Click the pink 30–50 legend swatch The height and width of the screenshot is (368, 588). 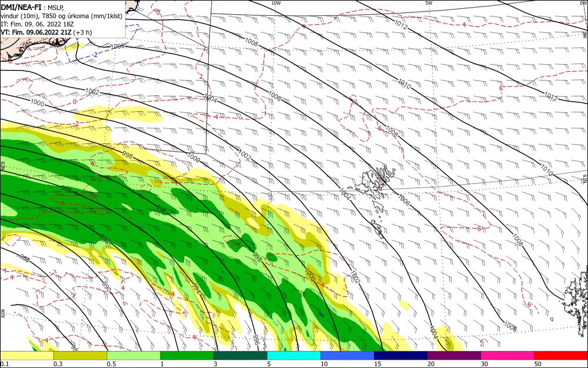(x=508, y=356)
